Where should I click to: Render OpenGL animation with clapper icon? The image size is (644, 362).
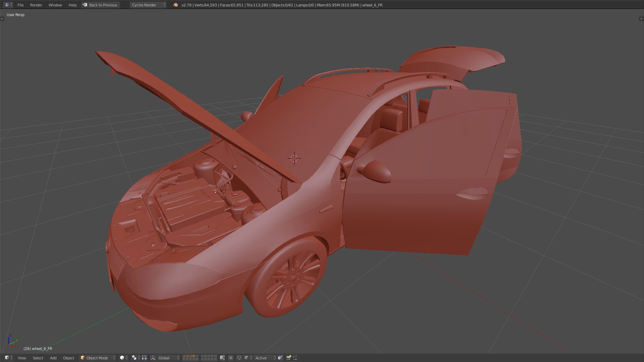click(296, 358)
